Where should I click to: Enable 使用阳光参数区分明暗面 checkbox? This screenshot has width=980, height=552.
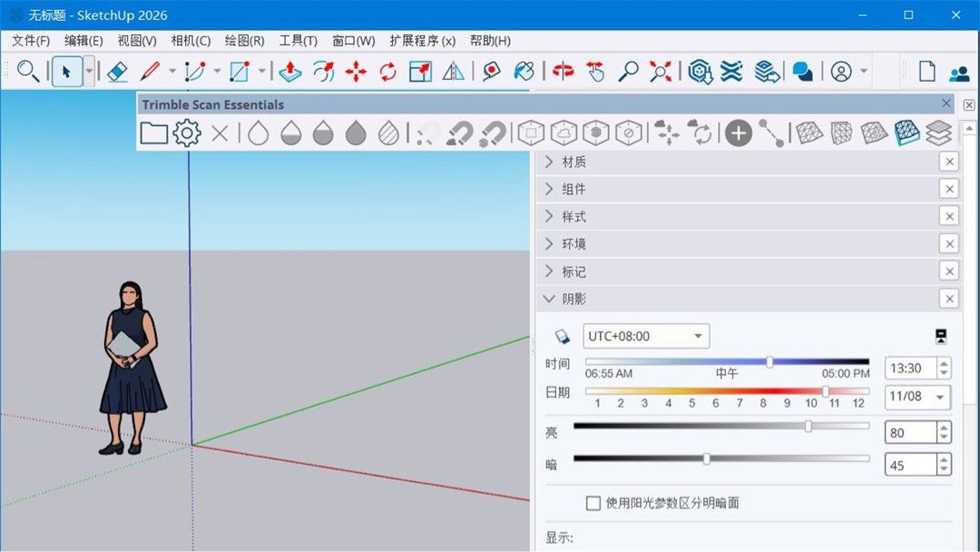[593, 502]
